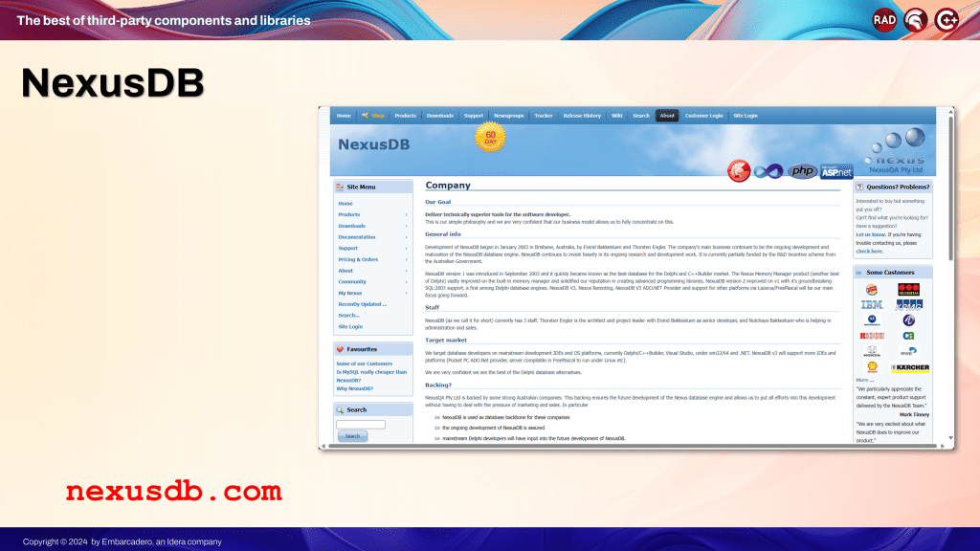Click the red Delphi icon on the NexusDB banner
Viewport: 980px width, 551px height.
pyautogui.click(x=739, y=170)
